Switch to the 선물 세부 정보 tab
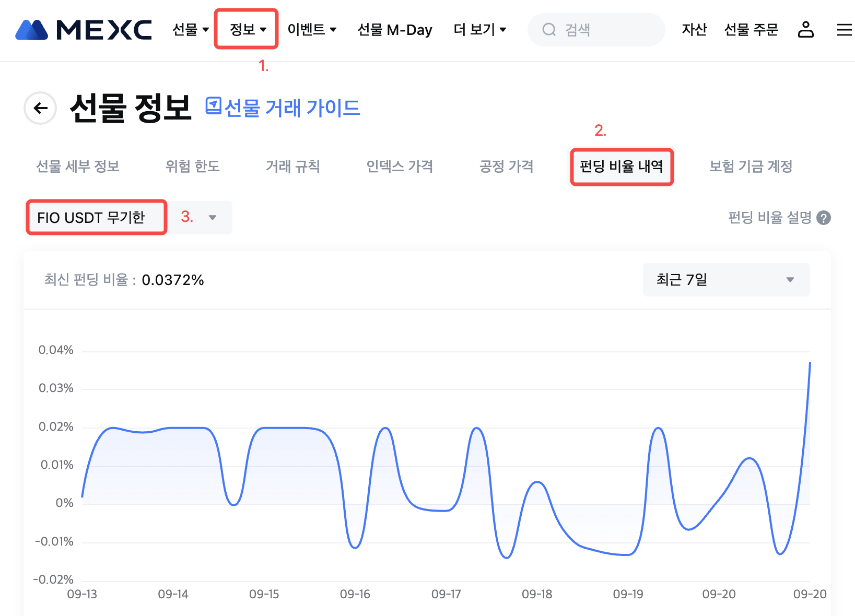Image resolution: width=855 pixels, height=616 pixels. (x=78, y=167)
